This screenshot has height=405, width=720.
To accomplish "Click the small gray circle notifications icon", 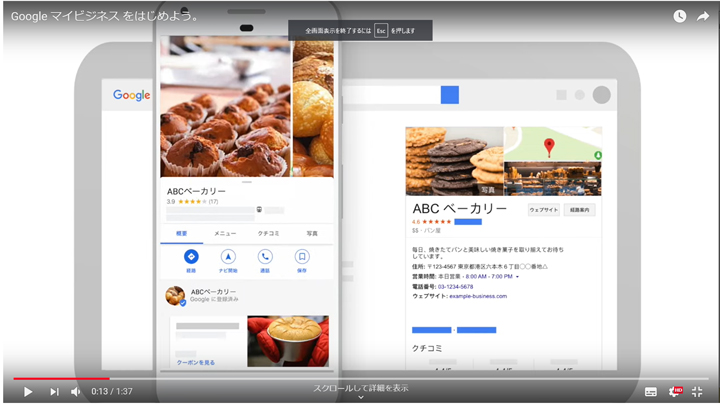I will 580,95.
